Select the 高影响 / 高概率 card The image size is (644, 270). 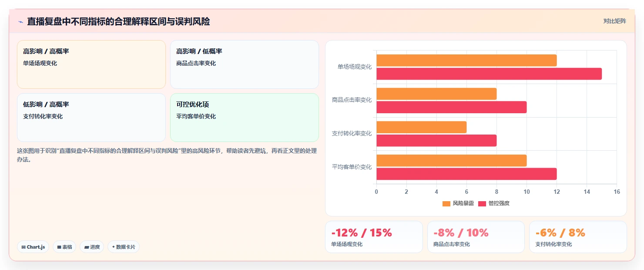click(x=91, y=64)
